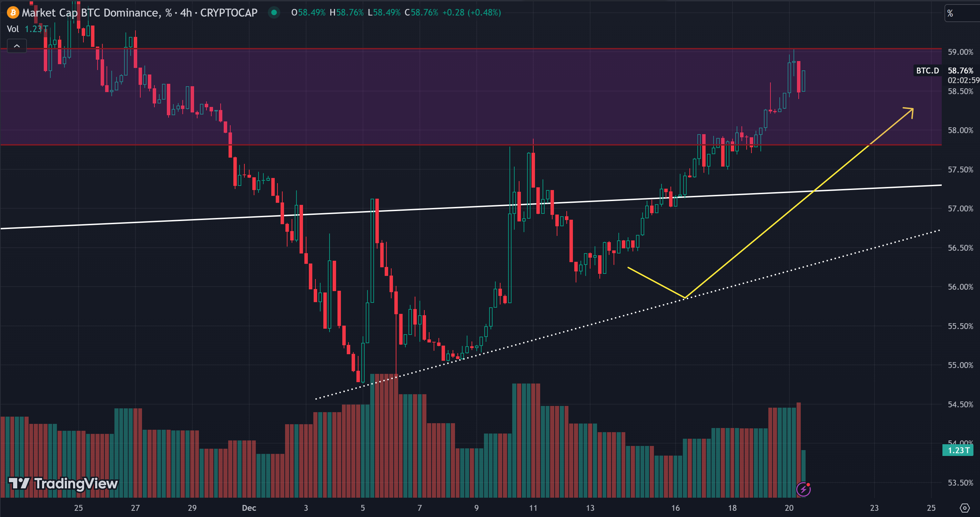
Task: Click the Dec label on time axis
Action: (249, 508)
